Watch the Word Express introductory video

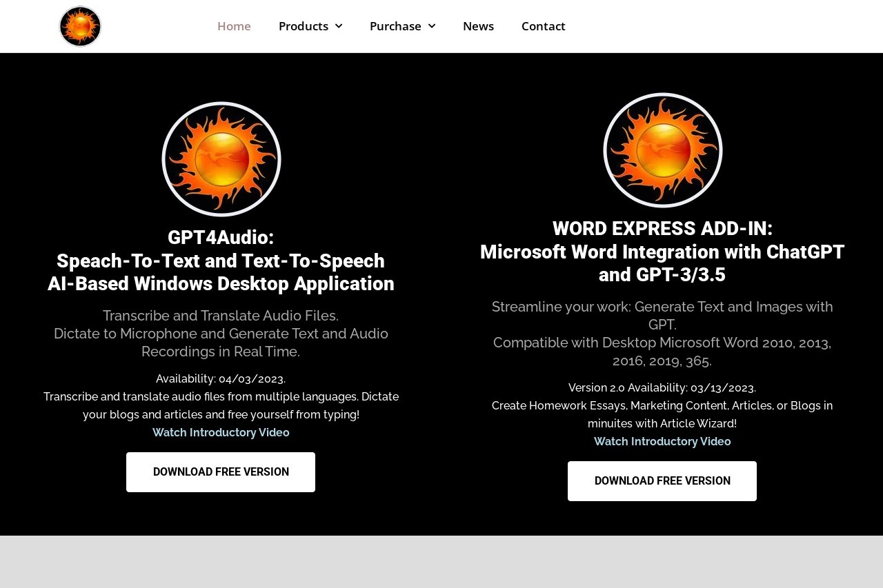tap(662, 442)
